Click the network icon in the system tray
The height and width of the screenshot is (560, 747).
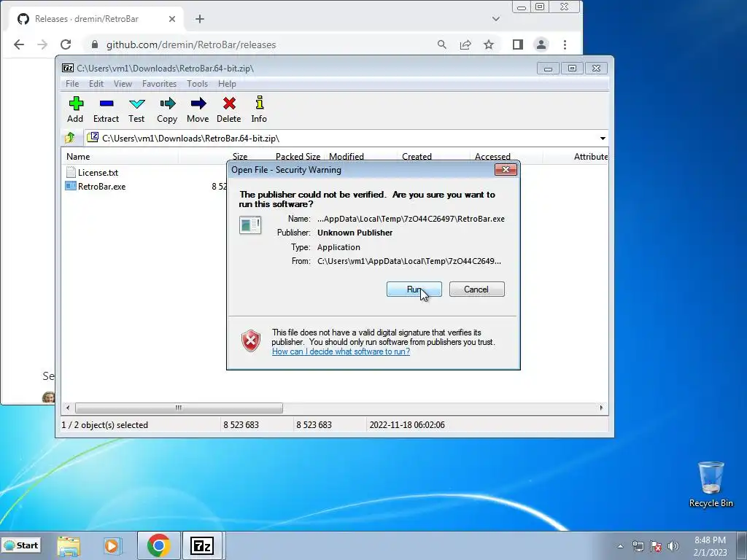(x=638, y=546)
